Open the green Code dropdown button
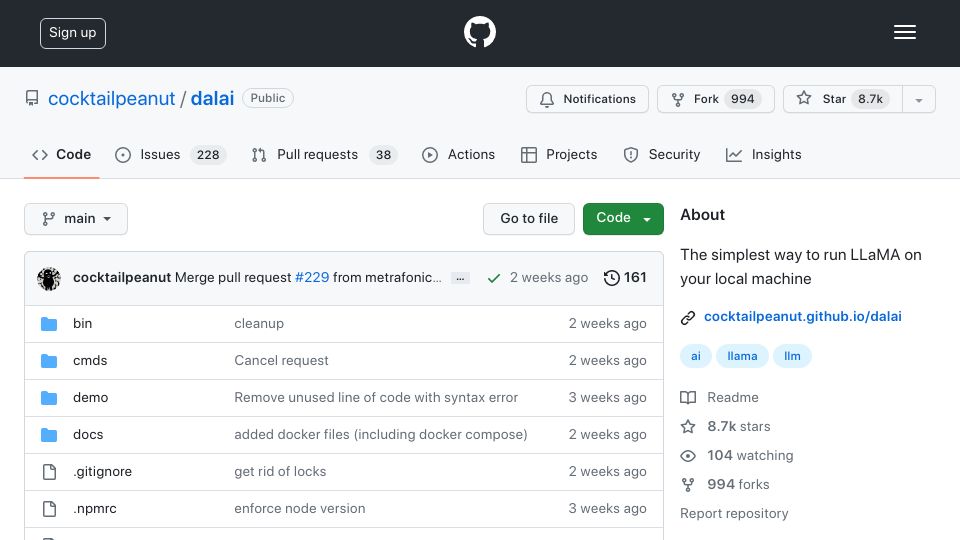Screen dimensions: 960x540 click(623, 219)
